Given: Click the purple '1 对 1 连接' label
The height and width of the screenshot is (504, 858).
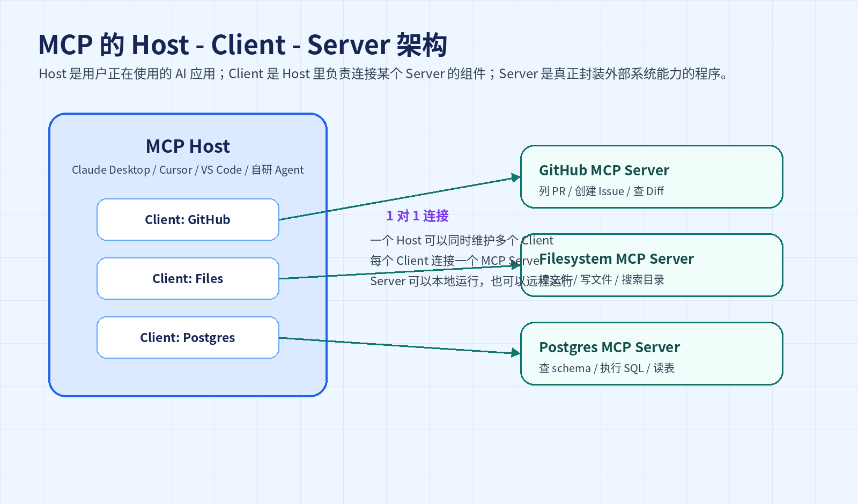Looking at the screenshot, I should [417, 216].
